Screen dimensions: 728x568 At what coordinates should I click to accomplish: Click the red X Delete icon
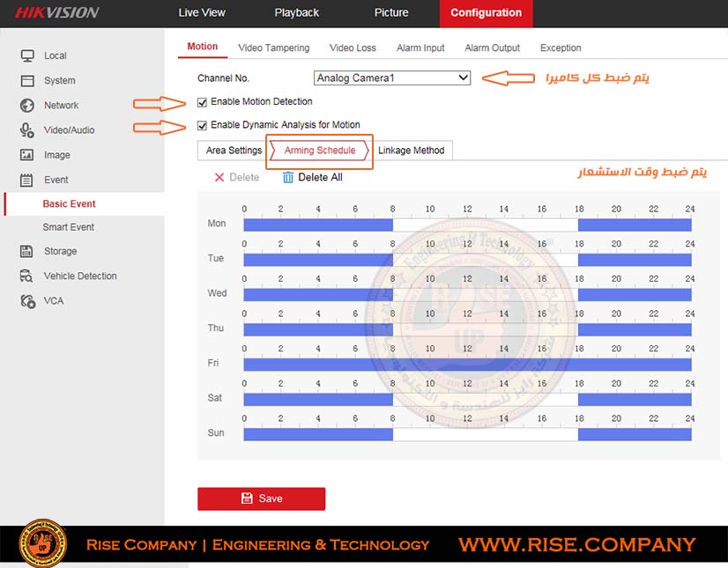pos(219,177)
